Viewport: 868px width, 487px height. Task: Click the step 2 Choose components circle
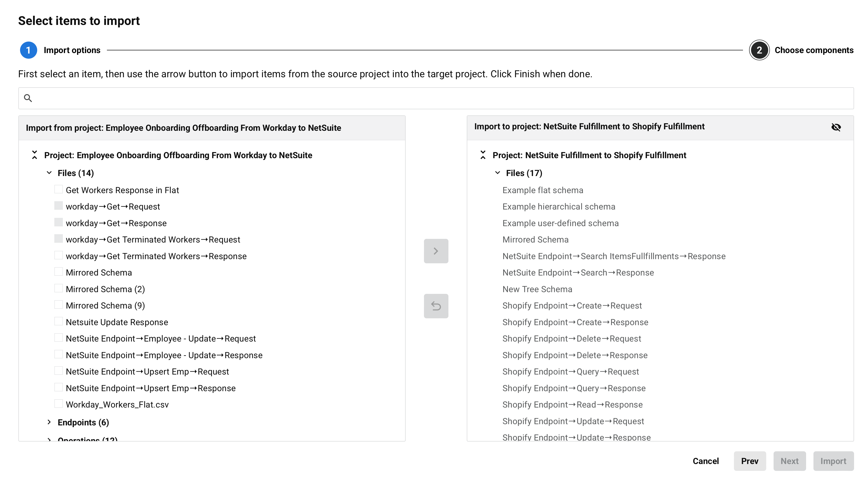tap(759, 50)
